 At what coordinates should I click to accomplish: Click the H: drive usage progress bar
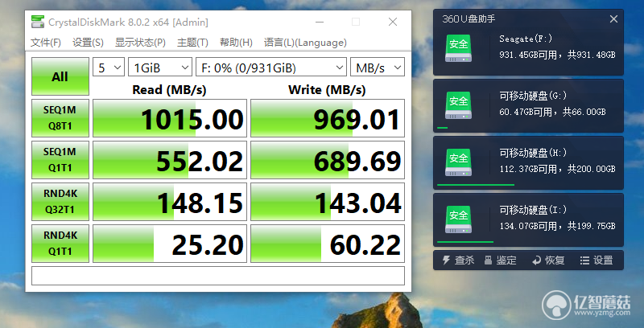coord(476,185)
